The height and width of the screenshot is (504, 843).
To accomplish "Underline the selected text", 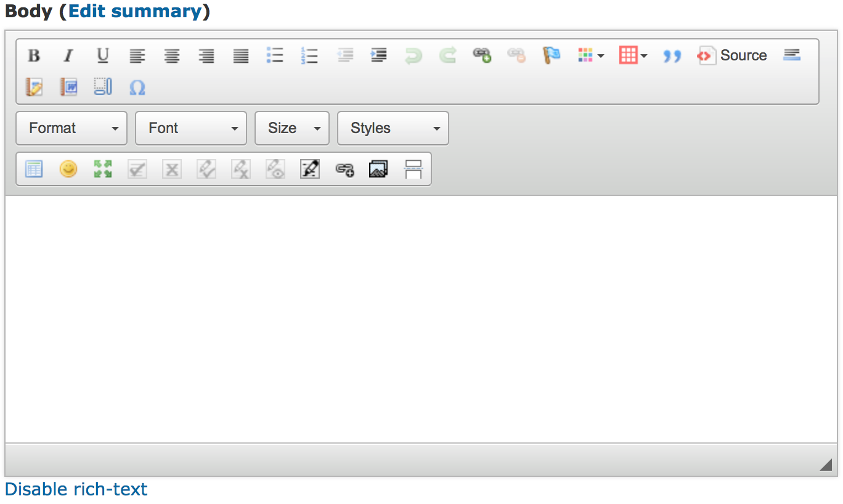I will tap(103, 55).
